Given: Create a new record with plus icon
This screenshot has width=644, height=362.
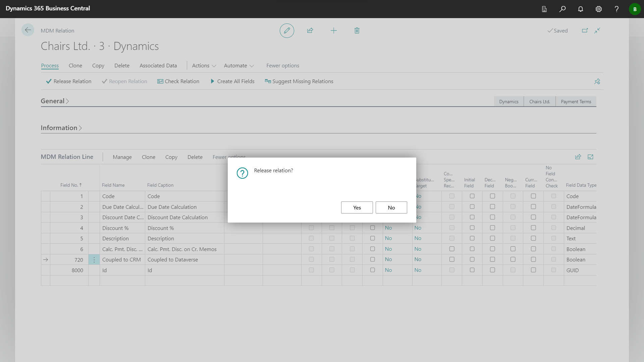Looking at the screenshot, I should (x=333, y=31).
